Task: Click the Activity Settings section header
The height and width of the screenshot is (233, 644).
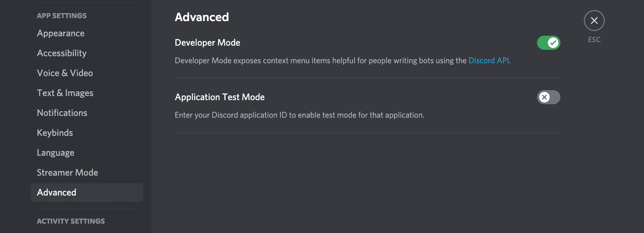Action: [x=71, y=221]
